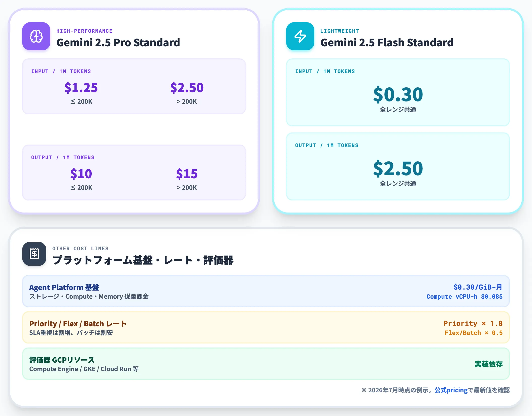The width and height of the screenshot is (532, 416).
Task: Click the Compute Engine / GKE / Cloud Run 等 text
Action: click(x=84, y=369)
